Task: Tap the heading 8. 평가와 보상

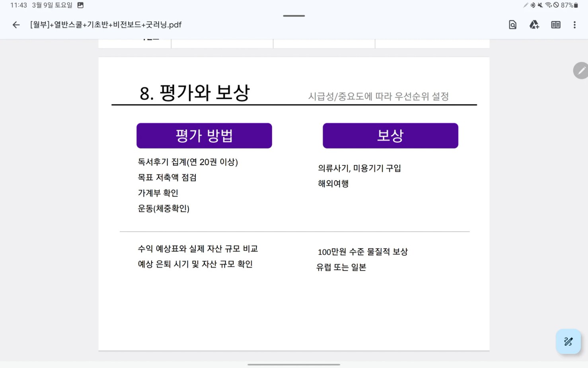Action: click(195, 93)
